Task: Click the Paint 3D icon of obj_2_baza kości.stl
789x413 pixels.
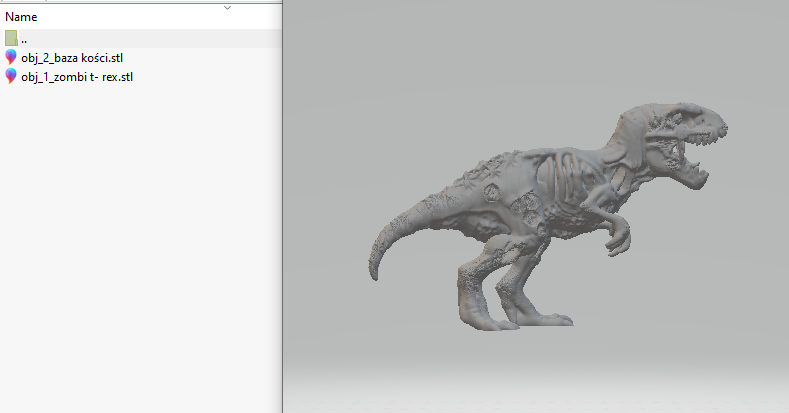Action: [x=11, y=57]
